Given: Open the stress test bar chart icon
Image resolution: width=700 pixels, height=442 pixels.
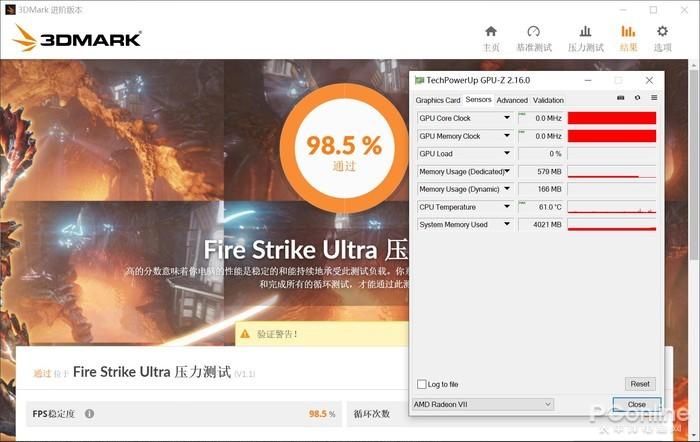Looking at the screenshot, I should click(x=585, y=32).
